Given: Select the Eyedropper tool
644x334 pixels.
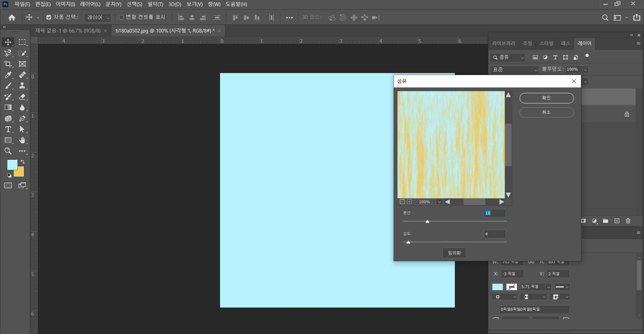Looking at the screenshot, I should 8,75.
